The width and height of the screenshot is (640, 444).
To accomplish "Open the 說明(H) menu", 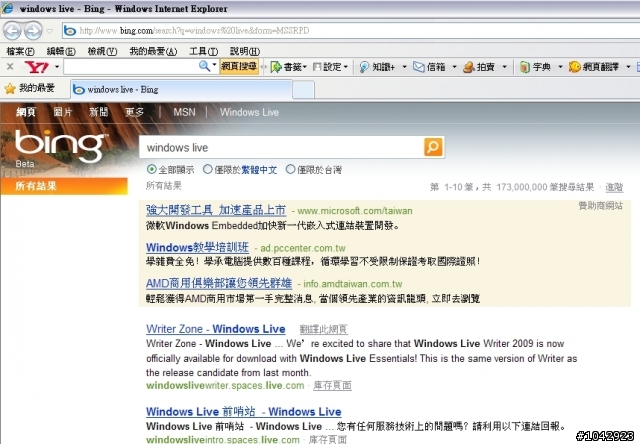I will click(245, 51).
